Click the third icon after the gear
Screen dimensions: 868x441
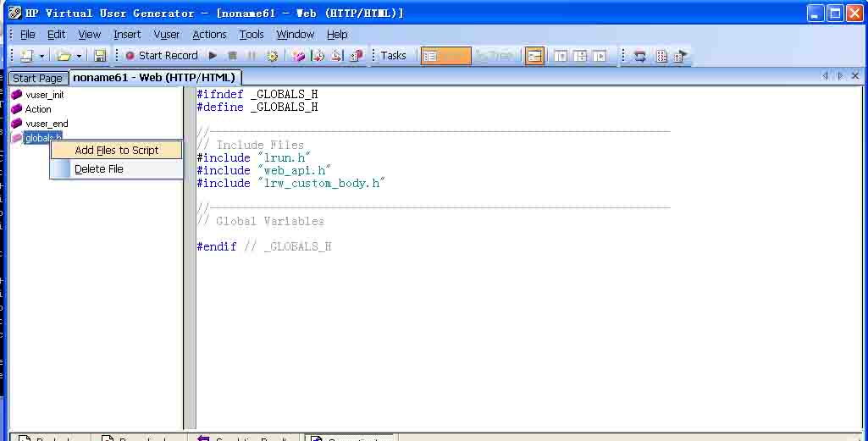pos(336,55)
